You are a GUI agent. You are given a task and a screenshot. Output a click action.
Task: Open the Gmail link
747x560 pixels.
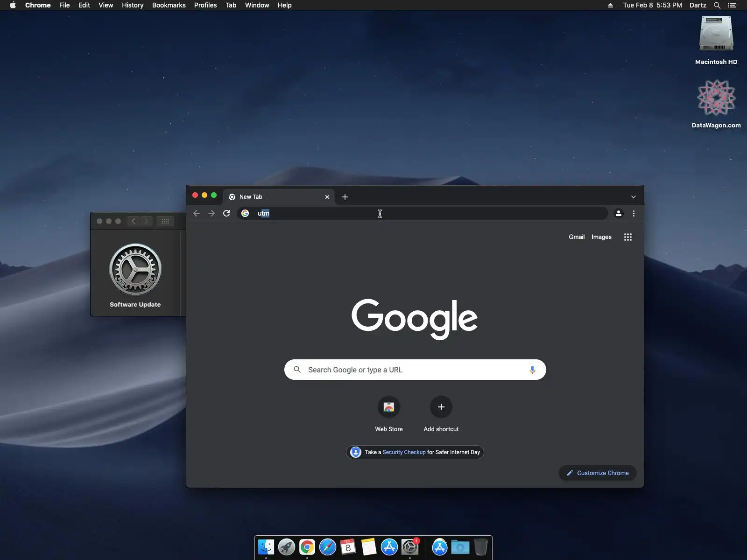pyautogui.click(x=577, y=237)
